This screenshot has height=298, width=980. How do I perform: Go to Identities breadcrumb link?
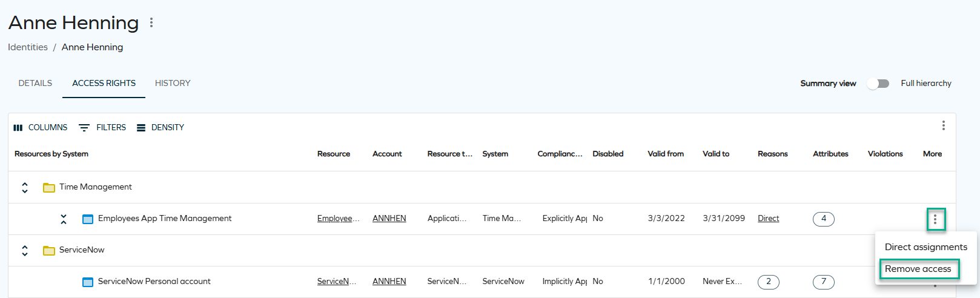(x=28, y=47)
